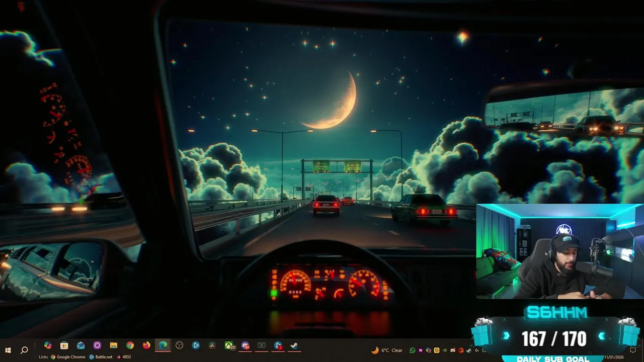Open Battle.net link in Links toolbar
The width and height of the screenshot is (644, 362).
click(x=101, y=357)
